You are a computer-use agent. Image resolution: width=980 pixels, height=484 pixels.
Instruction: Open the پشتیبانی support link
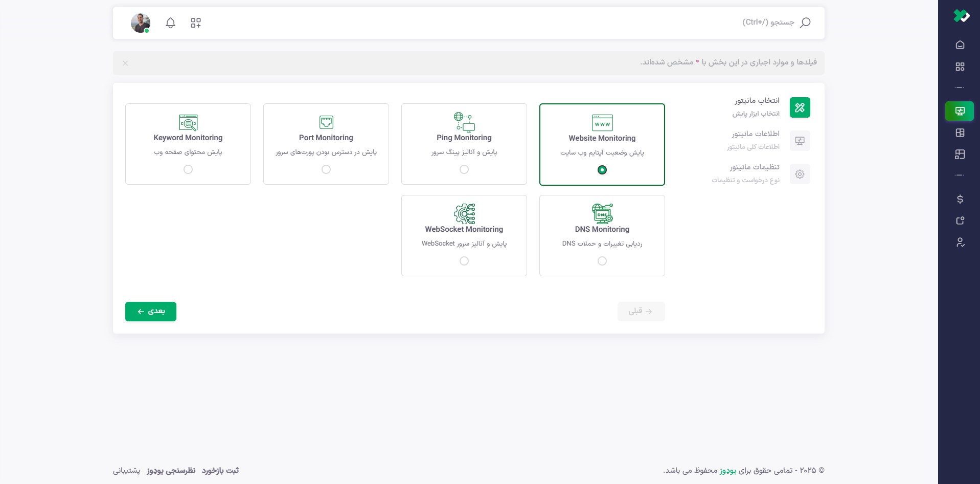coord(127,470)
